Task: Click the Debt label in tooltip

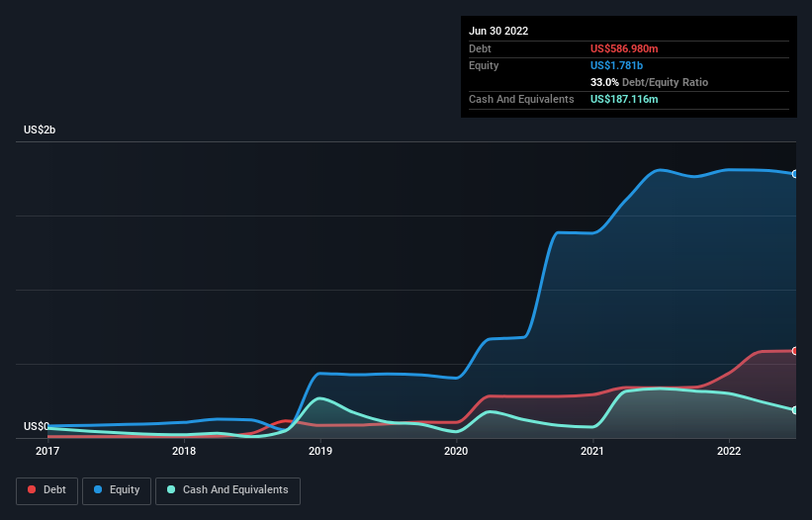Action: point(480,48)
